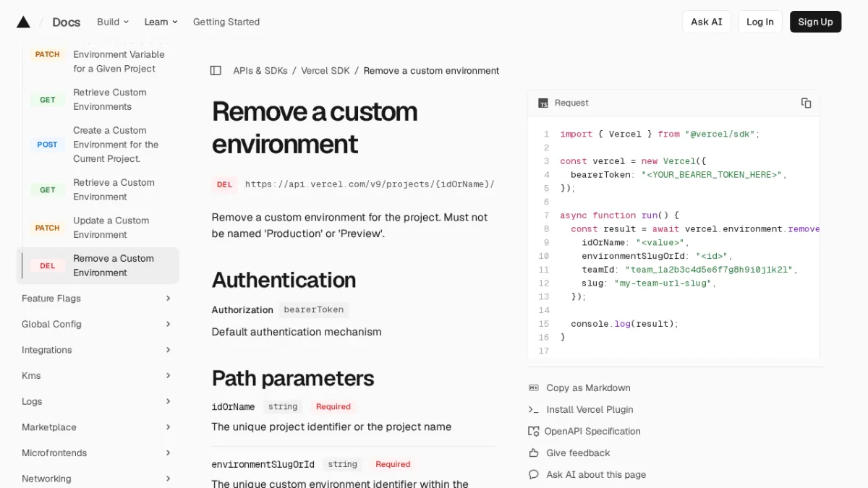Toggle the sidebar panel icon

click(x=216, y=71)
